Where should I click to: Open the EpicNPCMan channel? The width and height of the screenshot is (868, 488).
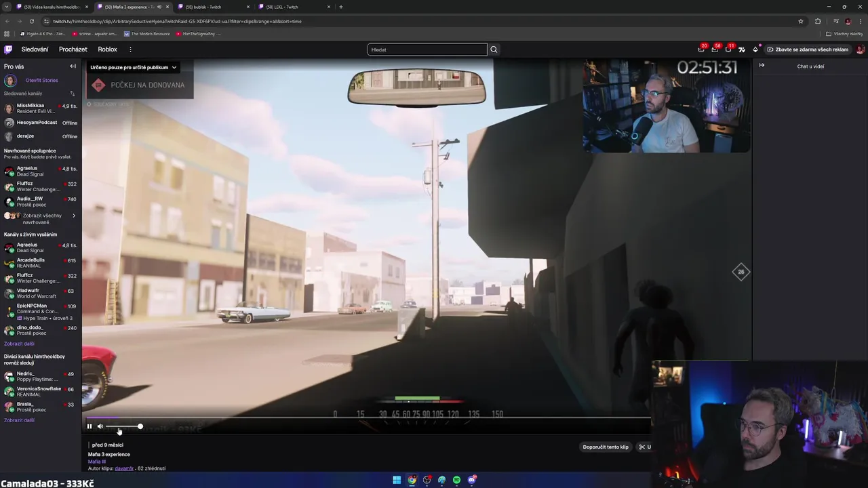click(x=41, y=312)
